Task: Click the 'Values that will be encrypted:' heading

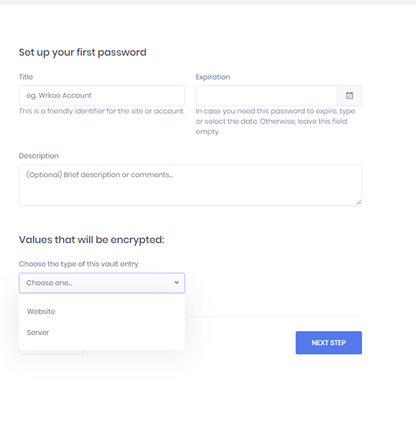Action: pos(92,240)
